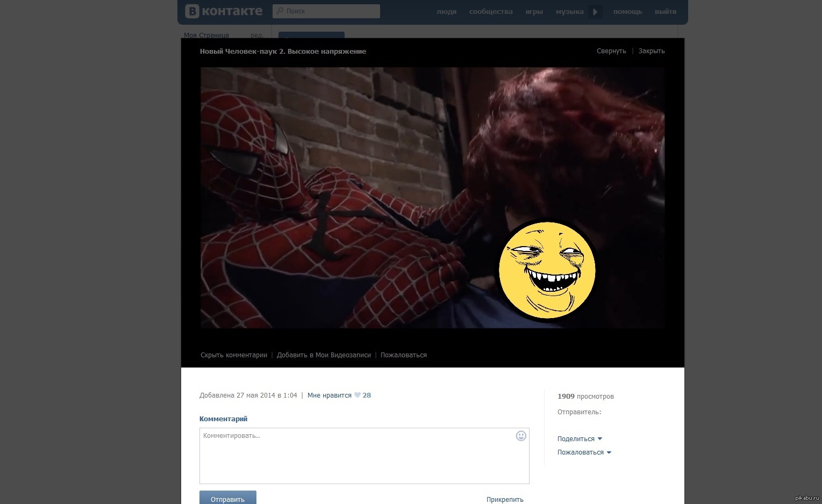Click the Прикрепить attach link
Image resolution: width=822 pixels, height=504 pixels.
point(504,500)
